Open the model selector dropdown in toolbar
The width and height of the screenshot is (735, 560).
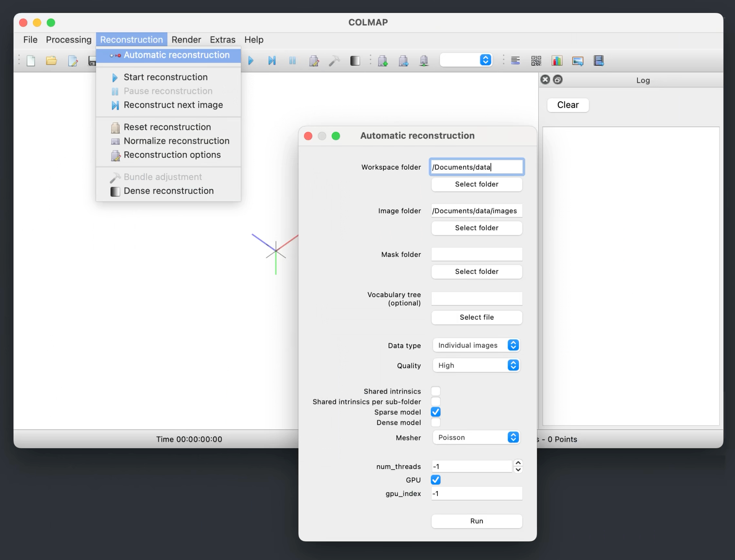[x=466, y=60]
